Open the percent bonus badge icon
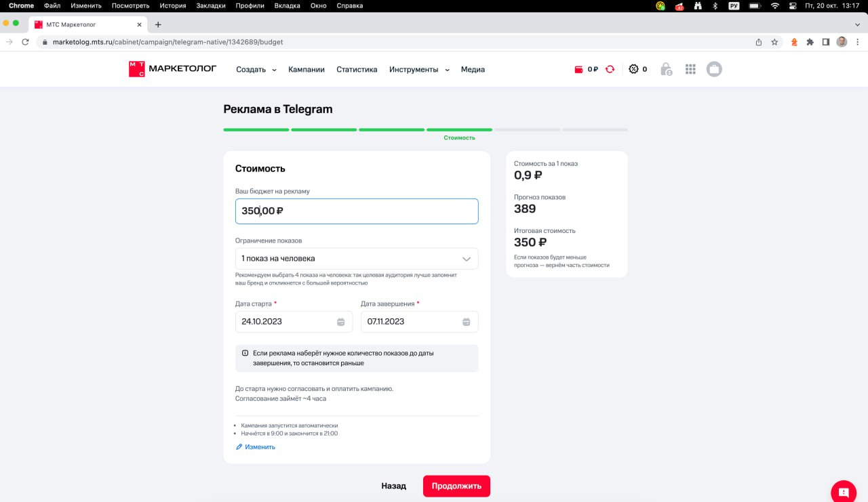 click(633, 69)
